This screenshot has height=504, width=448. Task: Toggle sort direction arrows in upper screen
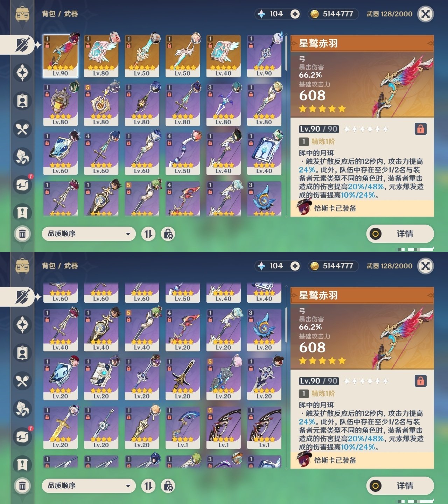coord(148,233)
